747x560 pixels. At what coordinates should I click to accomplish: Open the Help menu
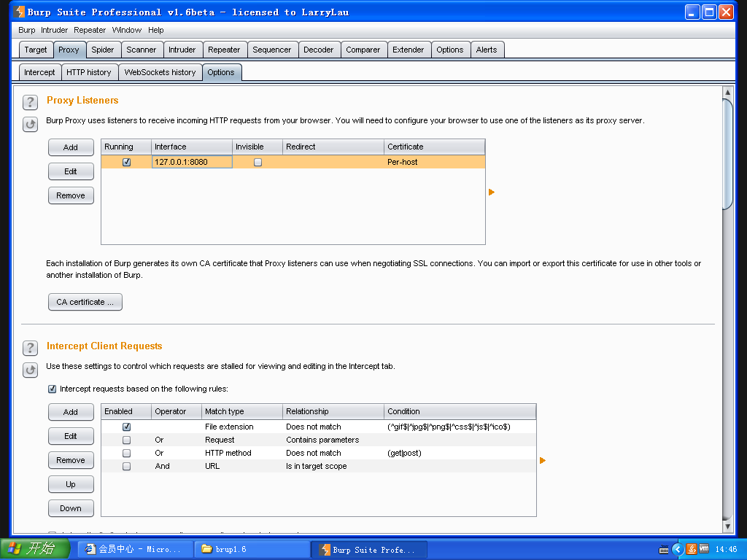click(156, 30)
